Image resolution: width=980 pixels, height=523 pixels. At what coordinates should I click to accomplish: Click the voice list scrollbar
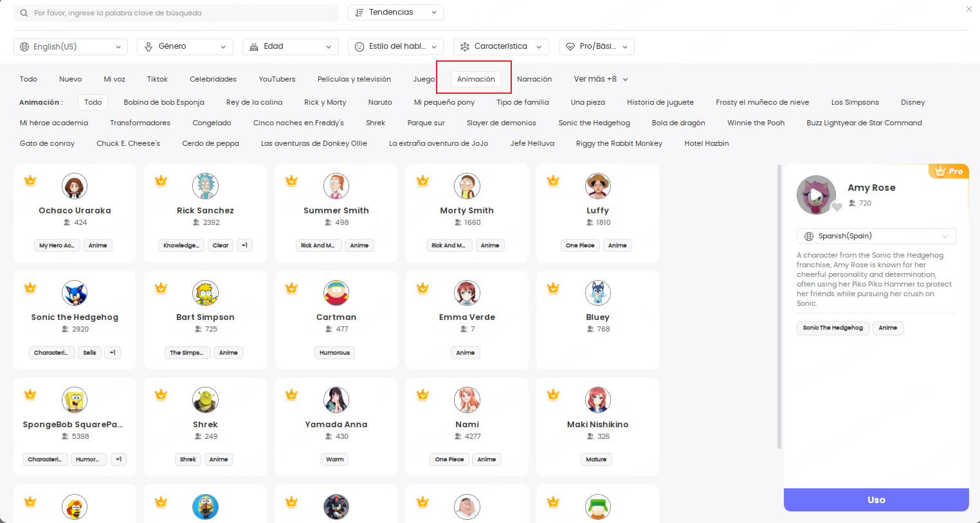click(779, 307)
